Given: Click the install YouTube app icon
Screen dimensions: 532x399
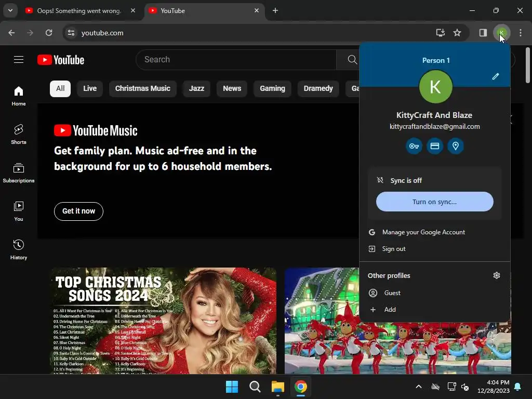Looking at the screenshot, I should 441,33.
